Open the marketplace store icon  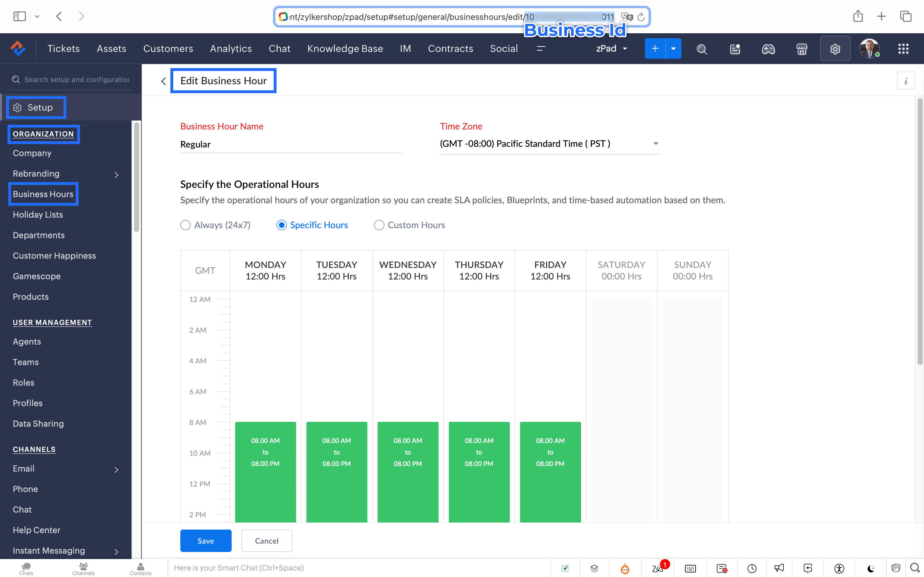pyautogui.click(x=801, y=49)
